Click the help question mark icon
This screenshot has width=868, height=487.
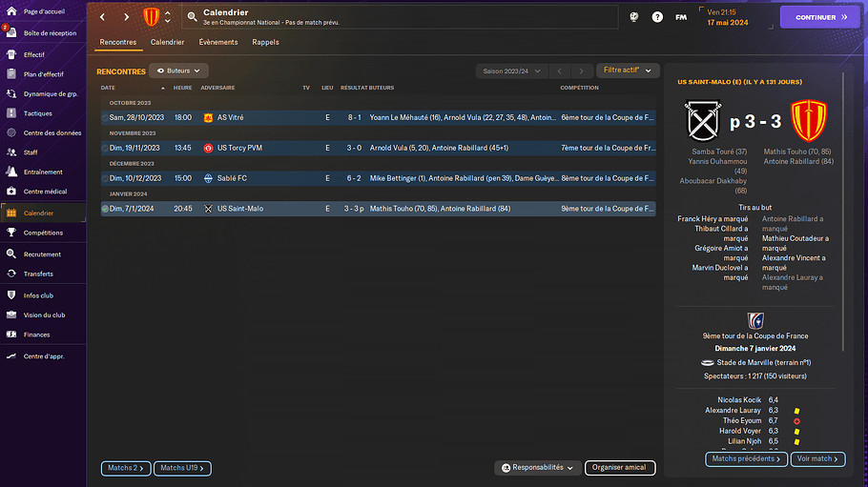tap(657, 17)
